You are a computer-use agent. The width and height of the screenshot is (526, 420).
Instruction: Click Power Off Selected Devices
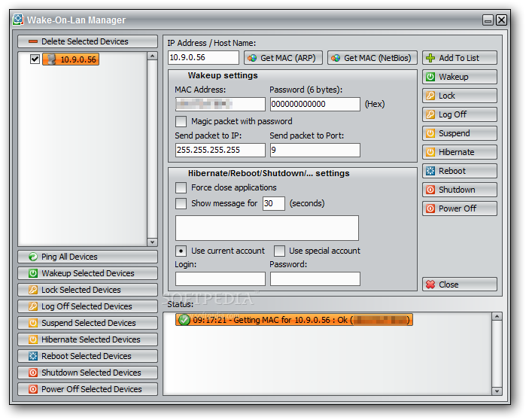[87, 389]
